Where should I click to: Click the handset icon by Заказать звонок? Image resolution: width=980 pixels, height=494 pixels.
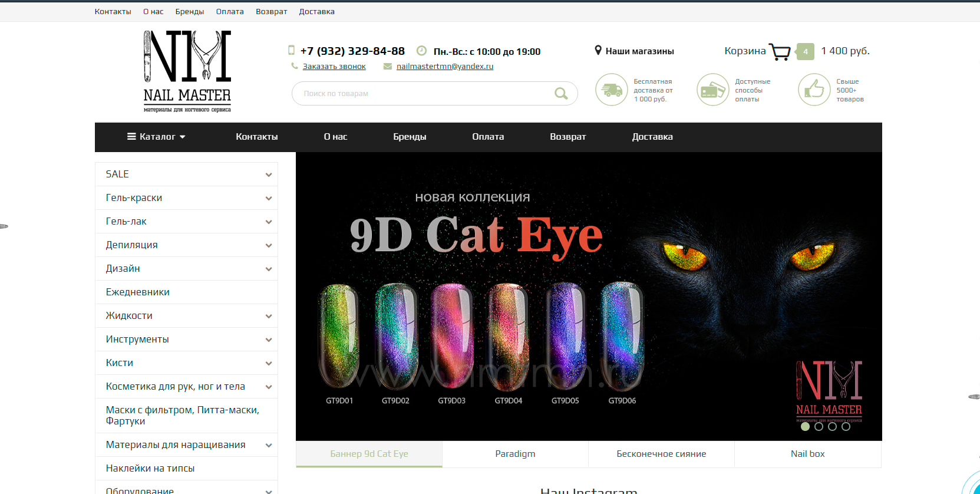coord(295,66)
